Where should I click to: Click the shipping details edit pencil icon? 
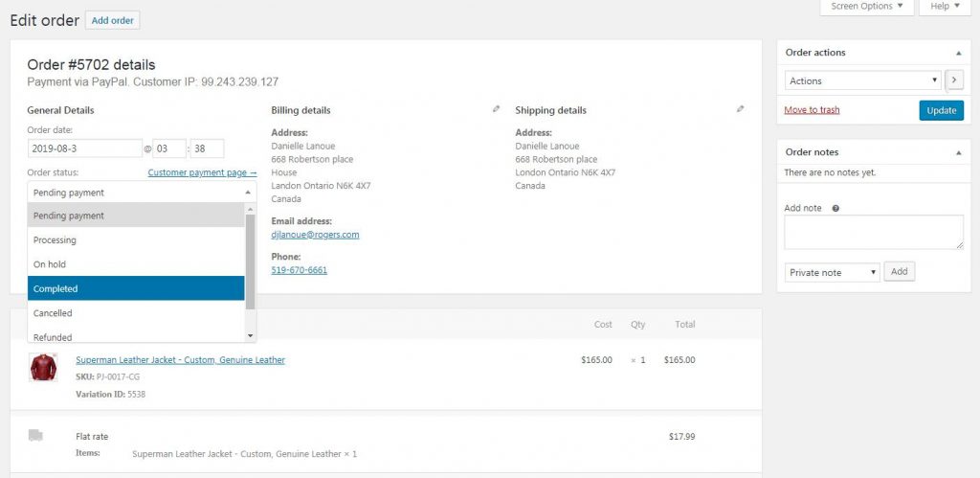coord(740,109)
